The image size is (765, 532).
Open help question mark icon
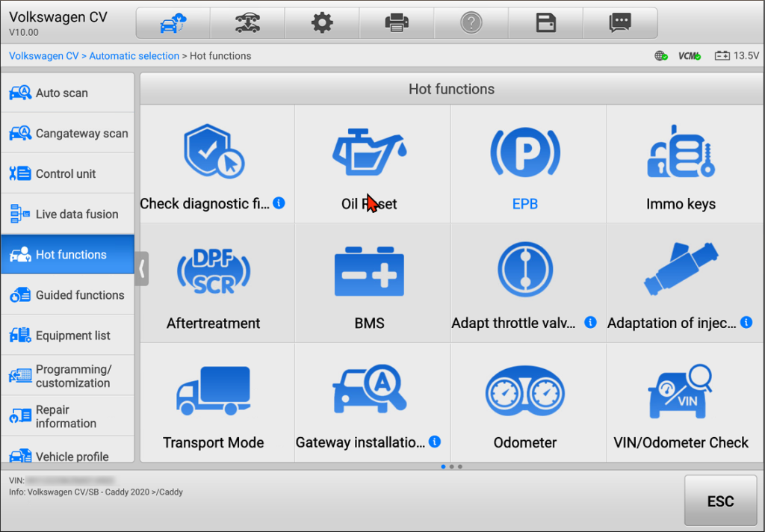pos(471,23)
